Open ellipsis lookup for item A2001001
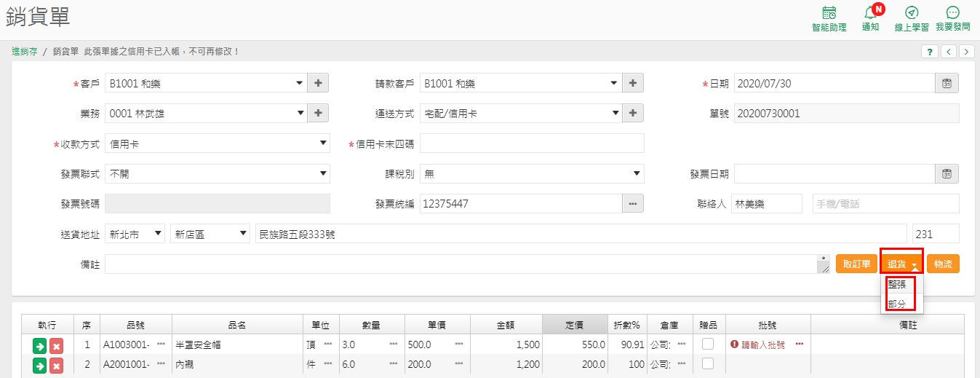This screenshot has width=980, height=378. coord(162,363)
